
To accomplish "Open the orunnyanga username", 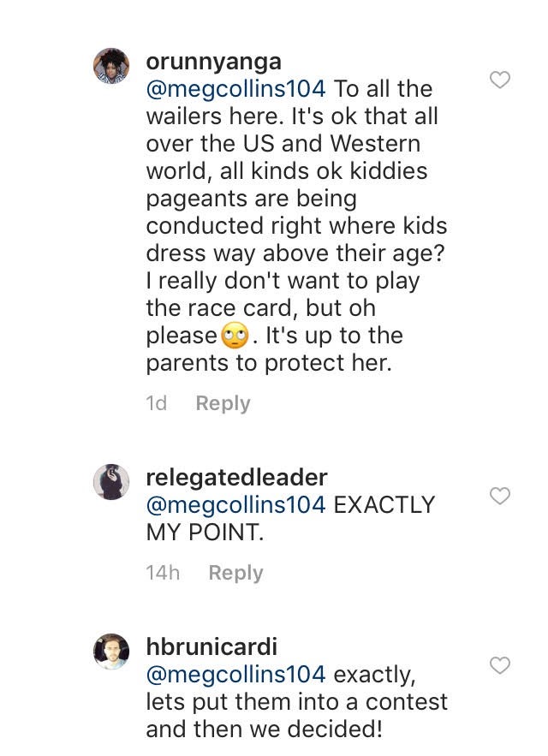I will pyautogui.click(x=213, y=62).
